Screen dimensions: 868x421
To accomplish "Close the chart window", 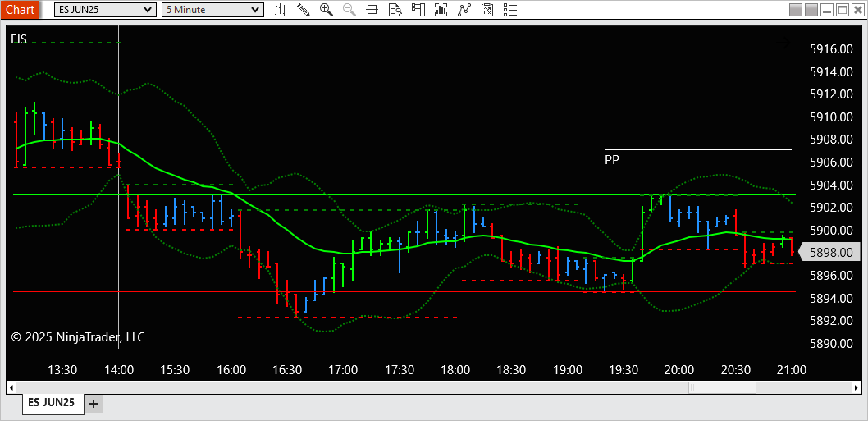I will click(x=857, y=9).
